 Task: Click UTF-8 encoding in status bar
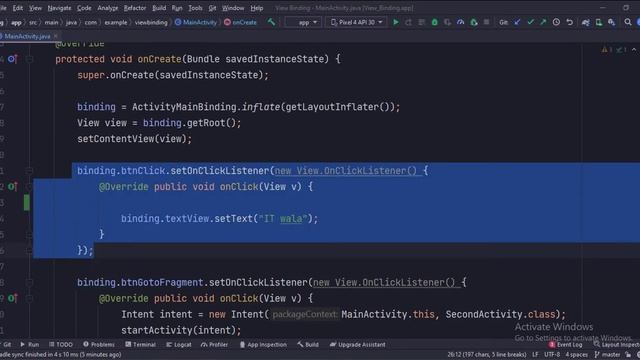pyautogui.click(x=552, y=355)
